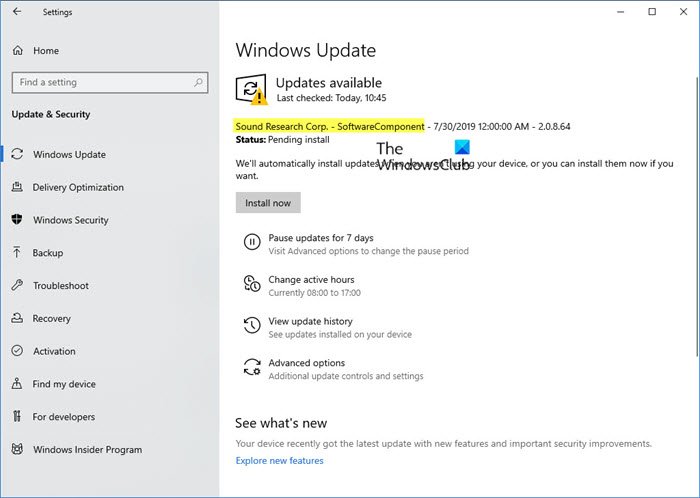Click the highlighted Sound Research Corp. update name
Image resolution: width=700 pixels, height=498 pixels.
[330, 126]
